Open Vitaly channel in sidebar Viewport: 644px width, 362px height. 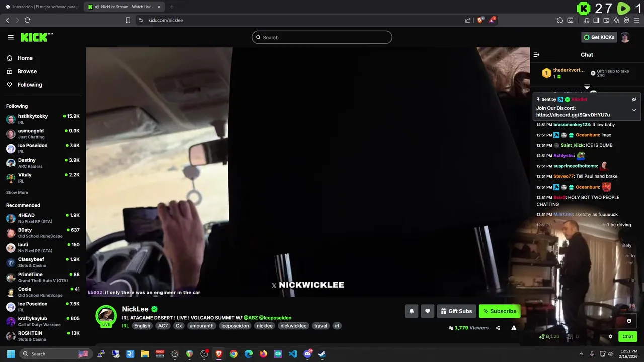coord(43,178)
